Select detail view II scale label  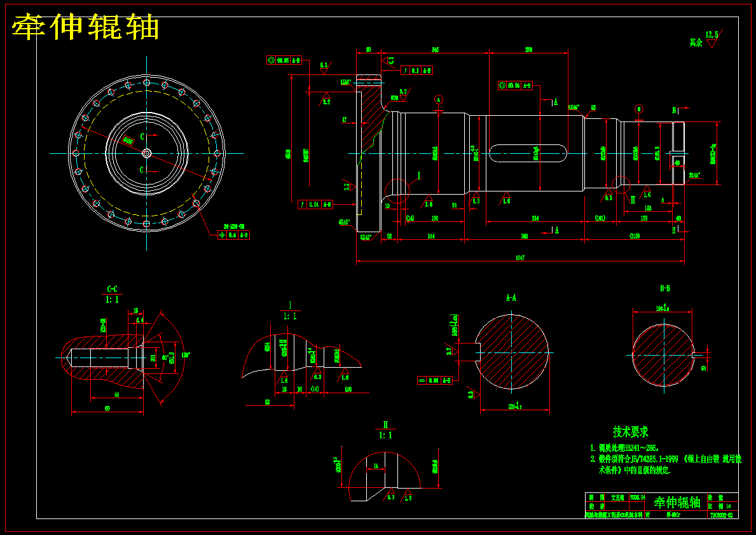click(x=385, y=435)
